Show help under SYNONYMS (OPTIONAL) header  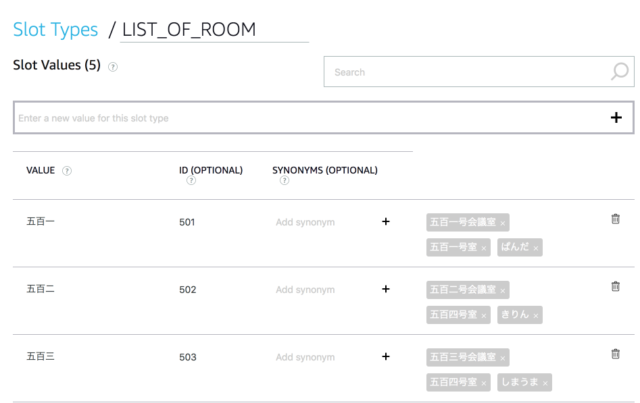[x=284, y=180]
